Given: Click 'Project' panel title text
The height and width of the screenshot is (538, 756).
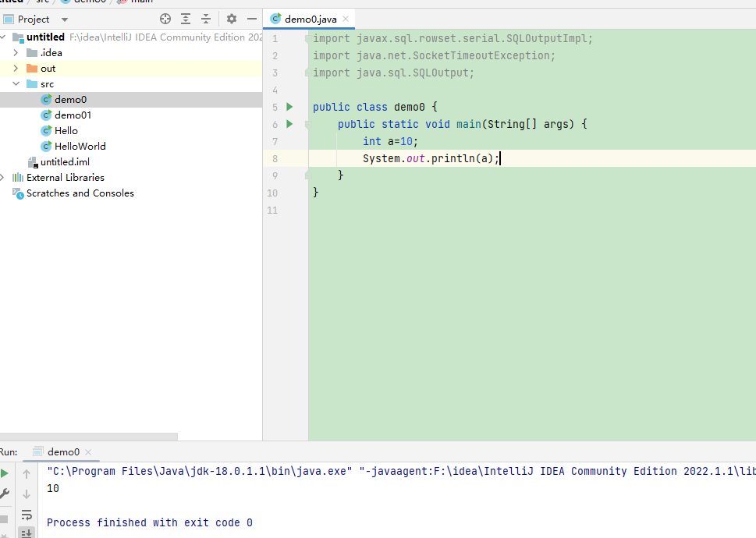Looking at the screenshot, I should [x=34, y=19].
